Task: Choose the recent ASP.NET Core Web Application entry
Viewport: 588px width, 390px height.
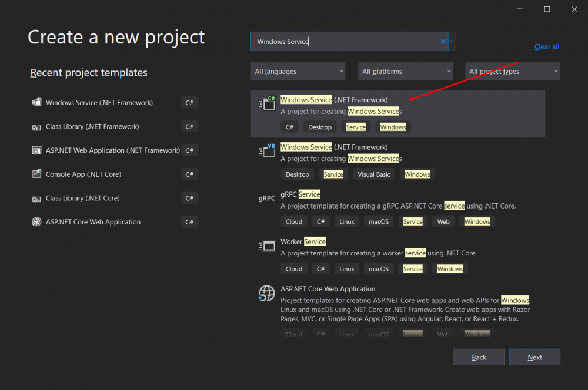Action: pos(93,222)
